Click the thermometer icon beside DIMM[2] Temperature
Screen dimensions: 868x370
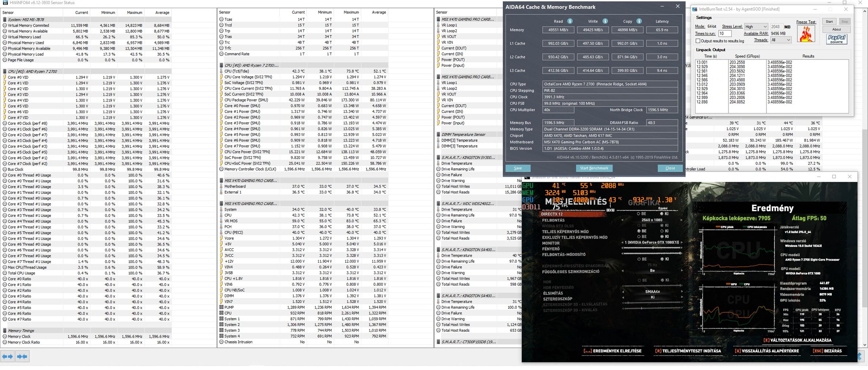(x=438, y=140)
